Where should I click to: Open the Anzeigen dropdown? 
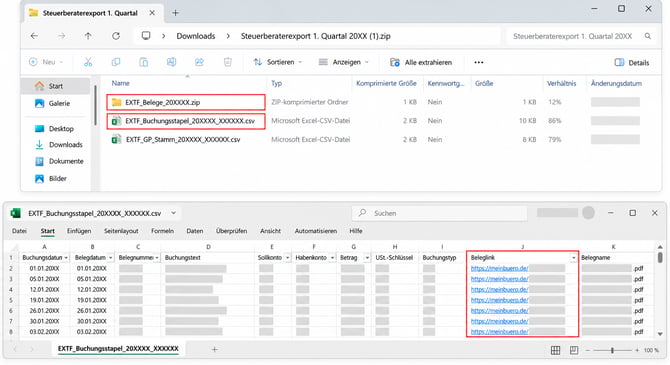(344, 62)
